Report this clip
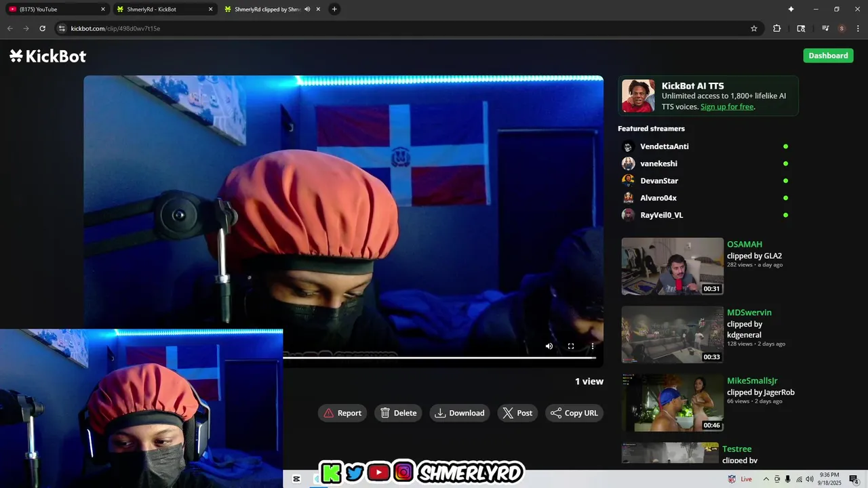Image resolution: width=868 pixels, height=488 pixels. [342, 413]
